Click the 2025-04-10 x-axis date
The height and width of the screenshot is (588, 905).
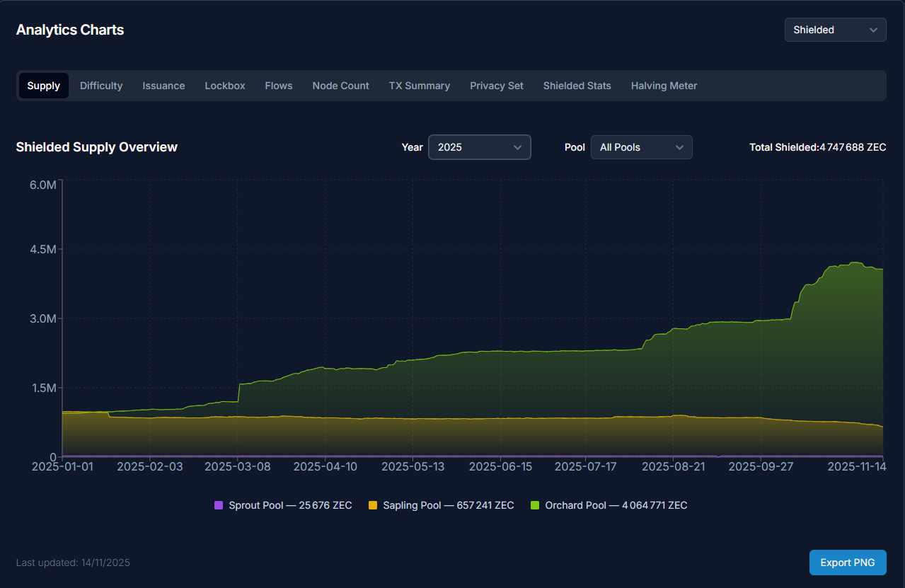[x=325, y=466]
